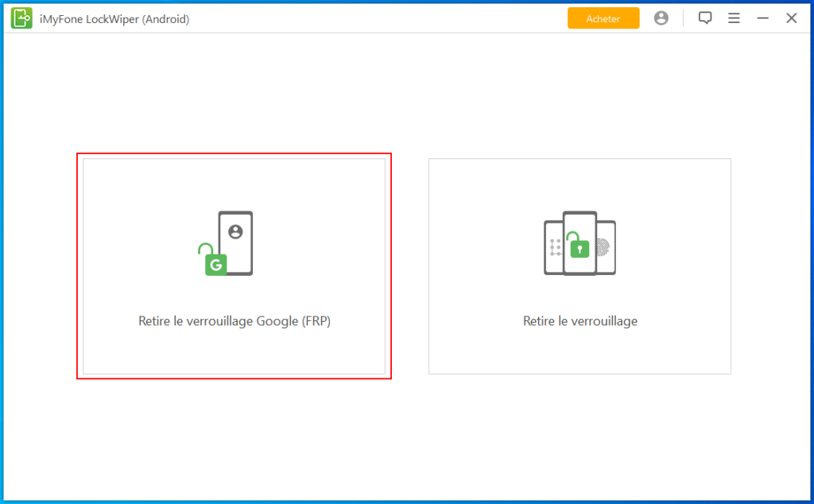Click the Acheter purchase button
This screenshot has height=504, width=814.
[603, 18]
